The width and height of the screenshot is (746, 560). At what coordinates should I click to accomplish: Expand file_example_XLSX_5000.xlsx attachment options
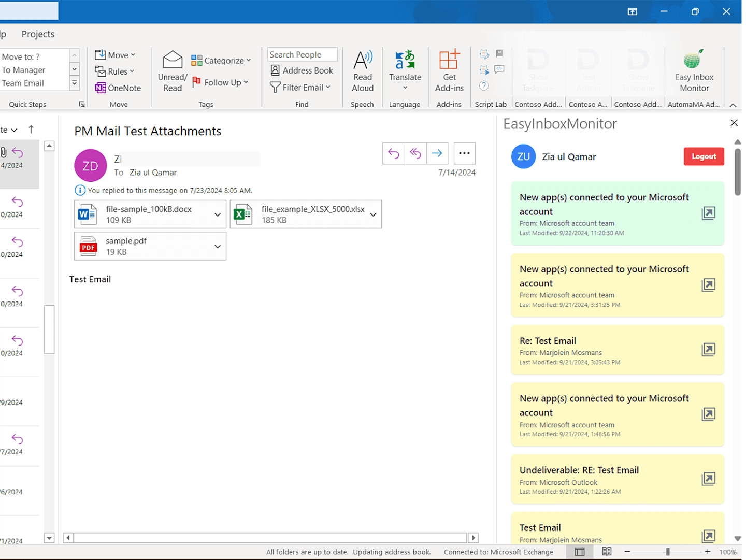(x=373, y=214)
